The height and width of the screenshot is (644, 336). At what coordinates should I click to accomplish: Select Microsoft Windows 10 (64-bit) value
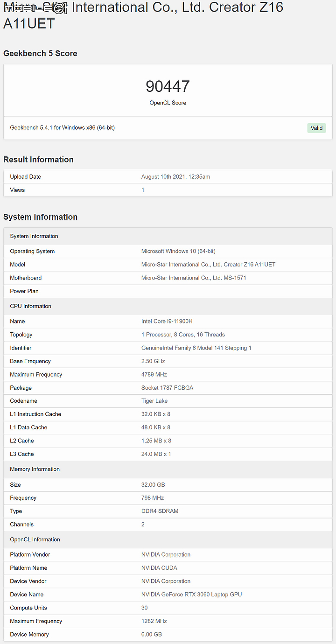point(178,251)
